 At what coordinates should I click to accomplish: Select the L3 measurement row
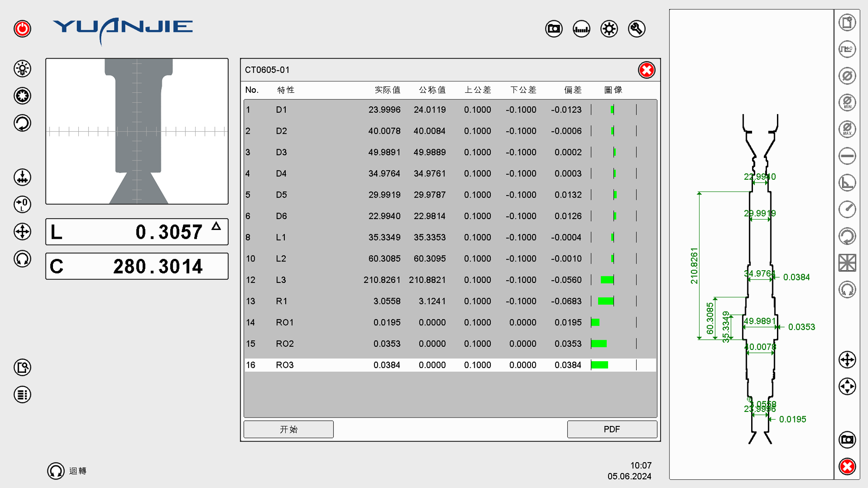tap(450, 280)
